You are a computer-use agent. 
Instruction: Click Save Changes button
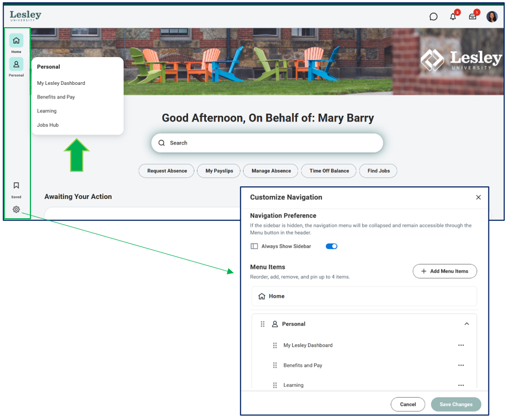pos(456,404)
